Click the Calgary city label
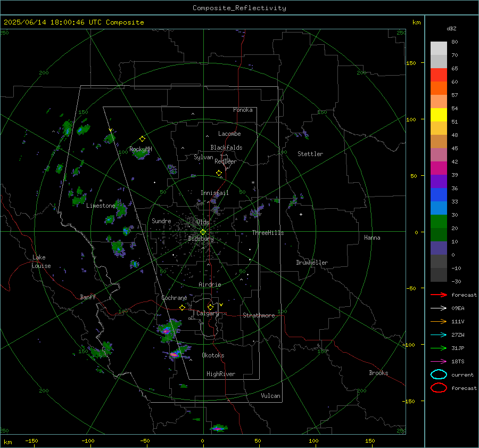This screenshot has width=479, height=448. click(208, 313)
